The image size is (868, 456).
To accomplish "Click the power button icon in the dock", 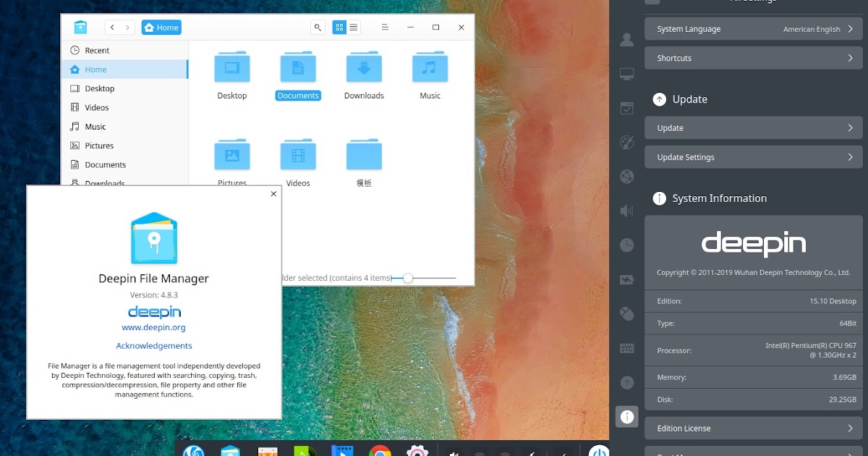I will pos(598,450).
